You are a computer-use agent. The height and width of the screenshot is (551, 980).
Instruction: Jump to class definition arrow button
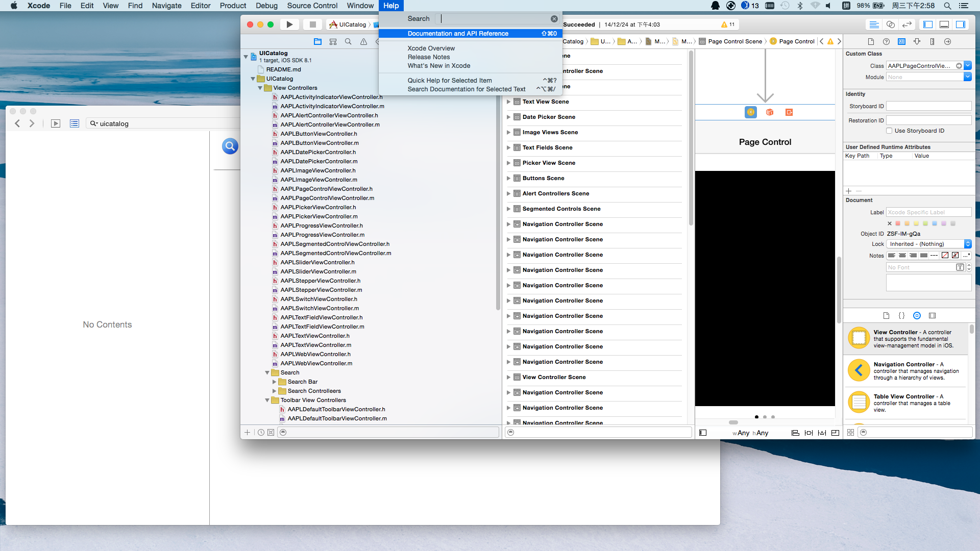click(959, 66)
